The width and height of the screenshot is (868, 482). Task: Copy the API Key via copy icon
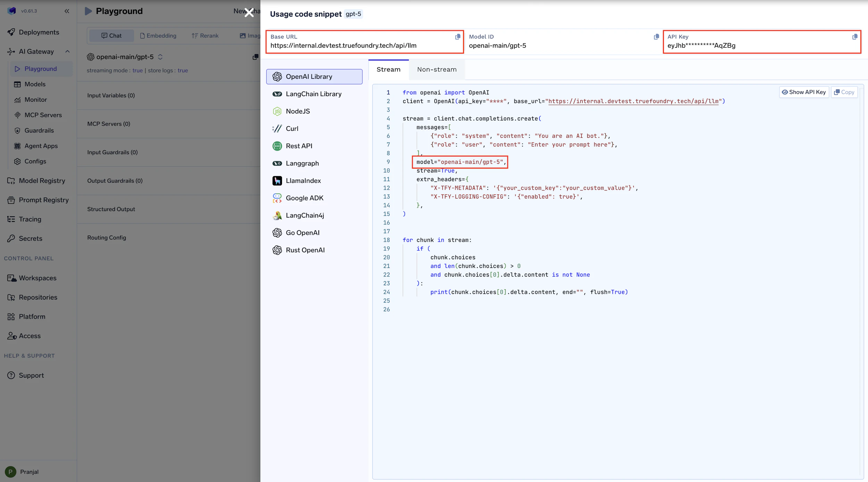[854, 37]
